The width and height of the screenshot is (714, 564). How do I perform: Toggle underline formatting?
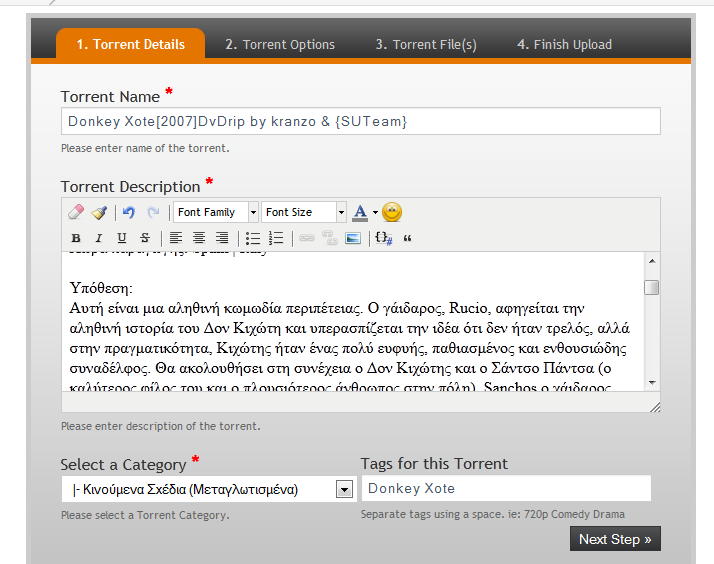click(121, 238)
